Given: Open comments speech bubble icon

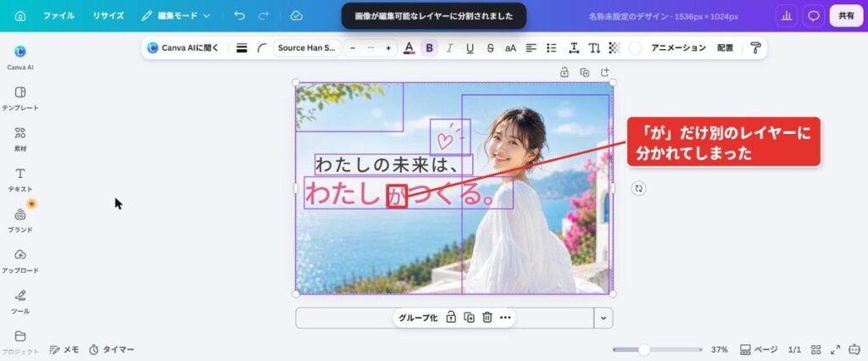Looking at the screenshot, I should click(814, 16).
